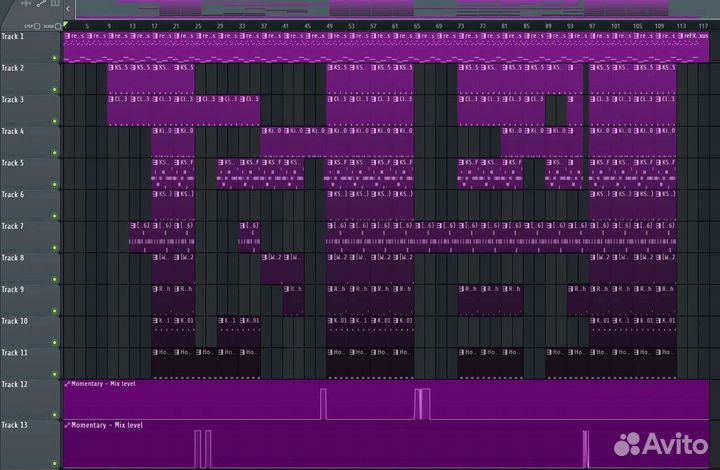Enable the SLIDE checkbox

57,25
